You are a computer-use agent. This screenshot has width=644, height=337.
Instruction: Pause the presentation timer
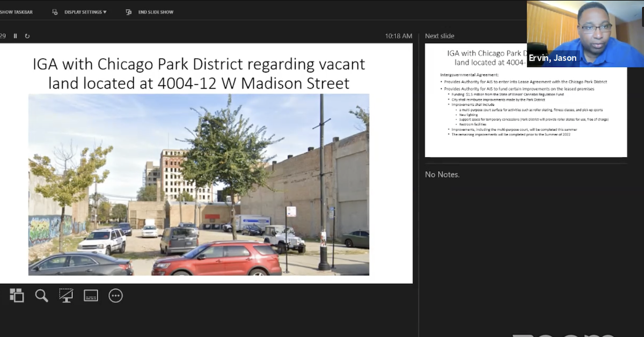[x=15, y=36]
